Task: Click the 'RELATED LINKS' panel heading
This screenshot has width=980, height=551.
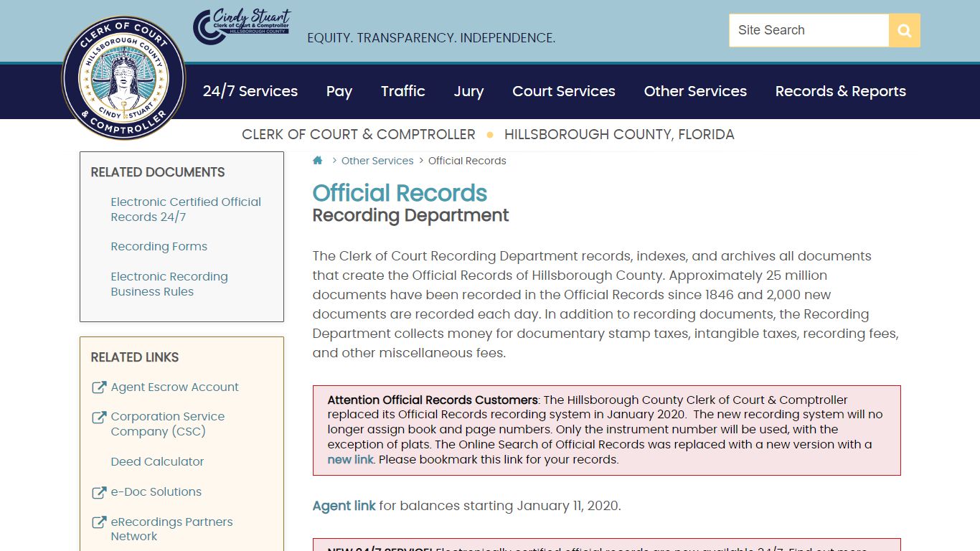Action: 135,357
